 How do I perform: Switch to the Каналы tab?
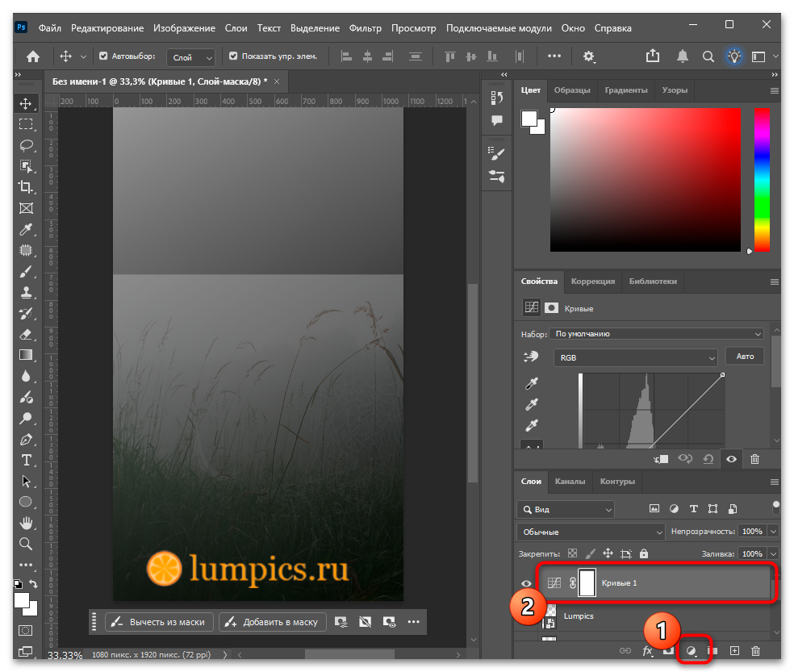(x=570, y=481)
